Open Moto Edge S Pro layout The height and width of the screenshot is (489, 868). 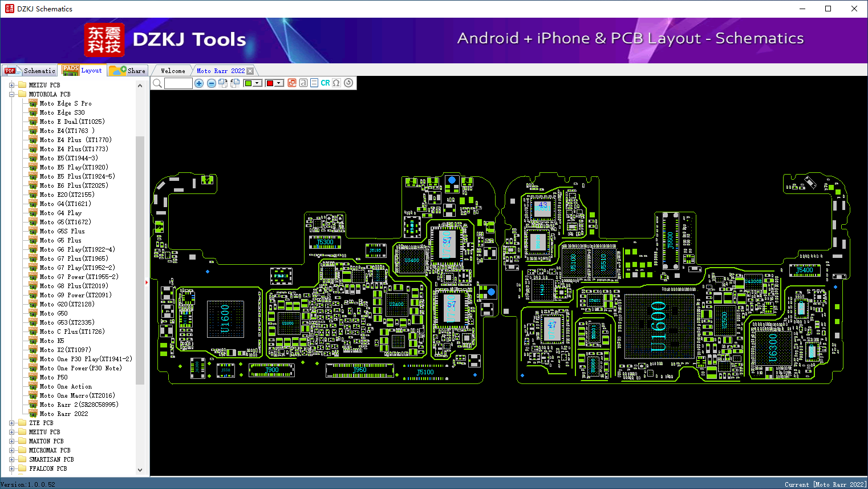[x=66, y=103]
